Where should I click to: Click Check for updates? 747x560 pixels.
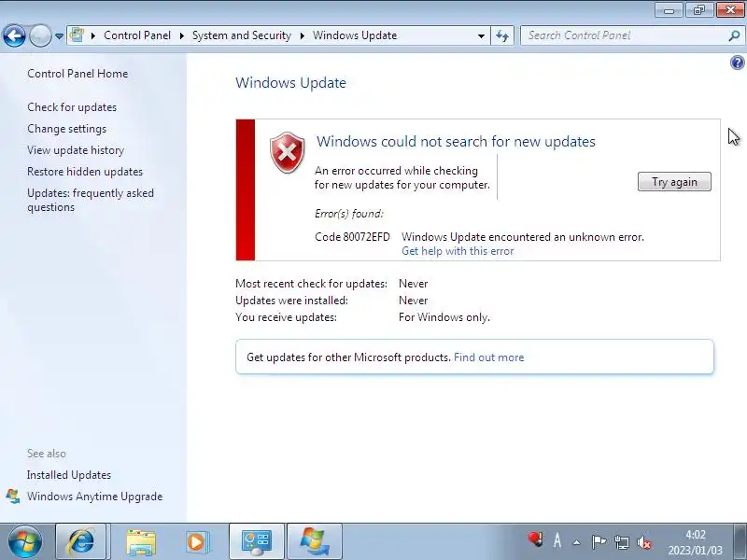coord(72,107)
